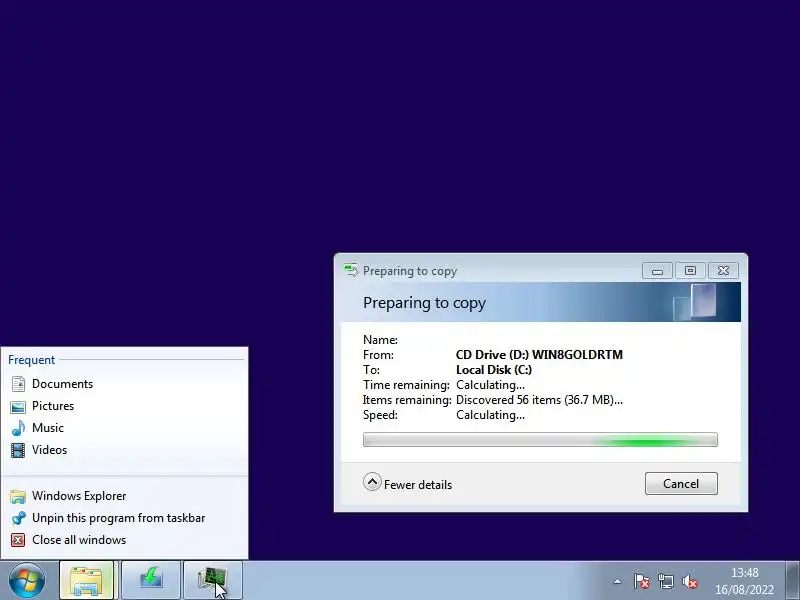Open the clock showing 13:48
Screen dimensions: 800x600
pos(744,581)
